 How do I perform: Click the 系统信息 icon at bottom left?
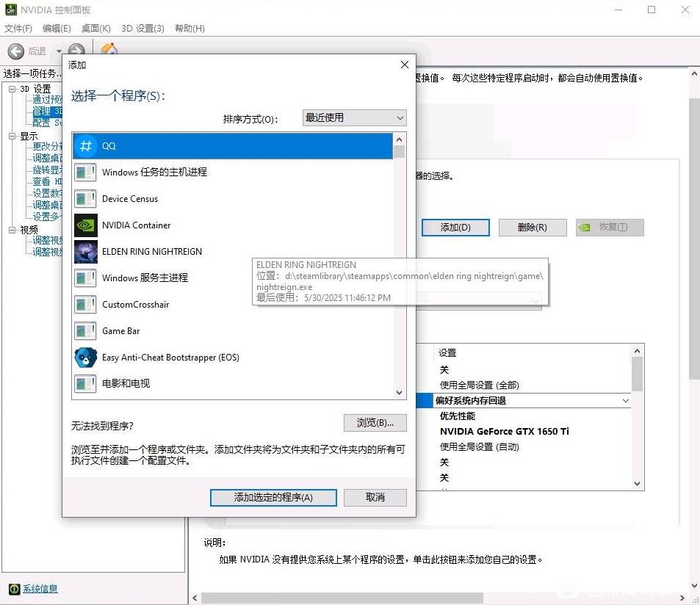pos(14,589)
